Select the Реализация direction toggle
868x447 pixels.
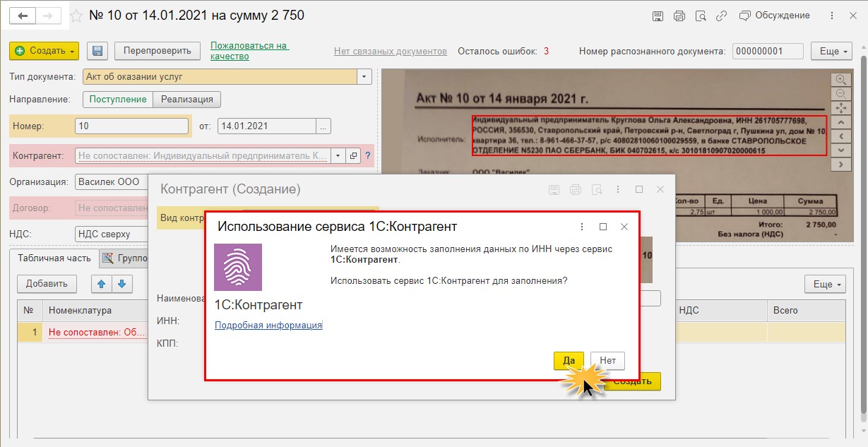pos(187,100)
